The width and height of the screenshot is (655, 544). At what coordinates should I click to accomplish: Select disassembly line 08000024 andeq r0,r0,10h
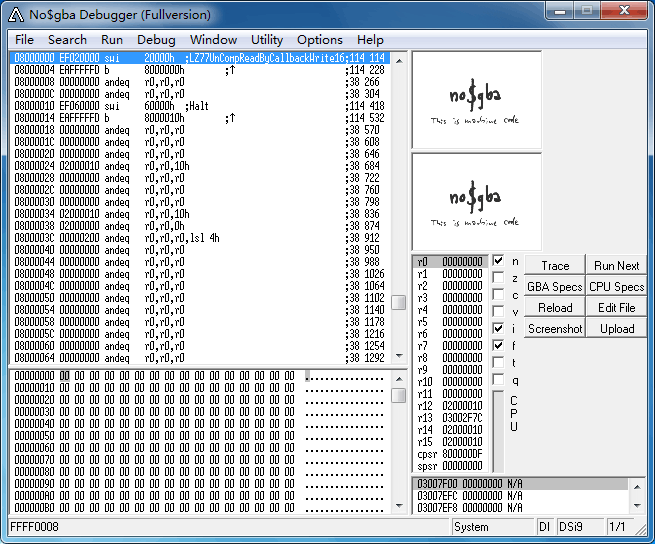200,166
